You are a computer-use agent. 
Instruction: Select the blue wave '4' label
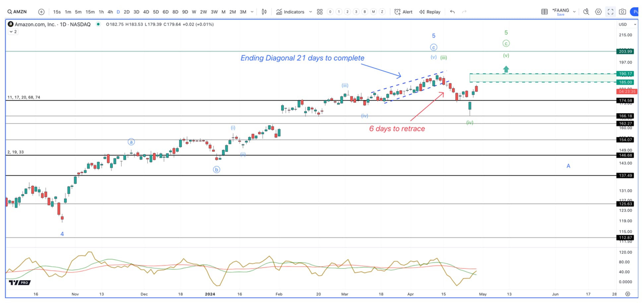pos(62,234)
